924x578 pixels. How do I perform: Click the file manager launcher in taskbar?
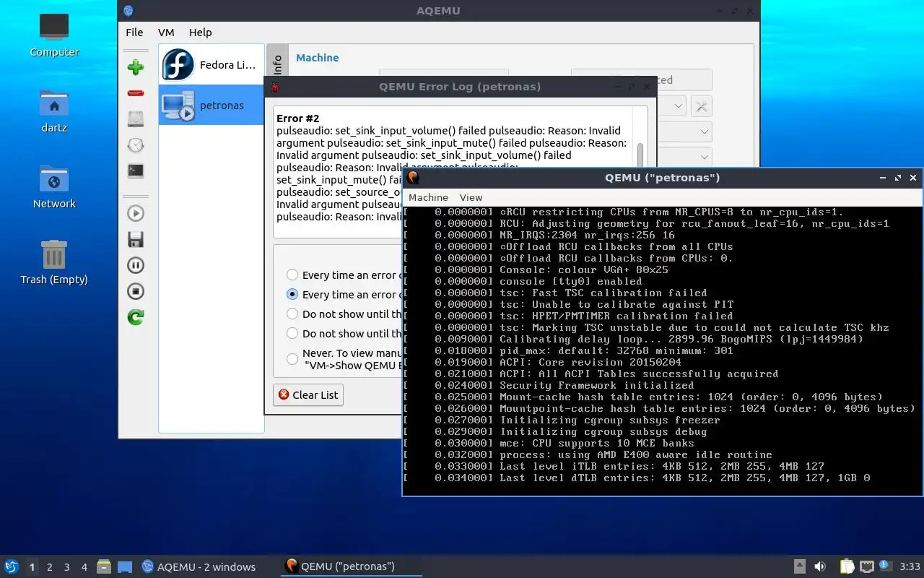(x=104, y=566)
